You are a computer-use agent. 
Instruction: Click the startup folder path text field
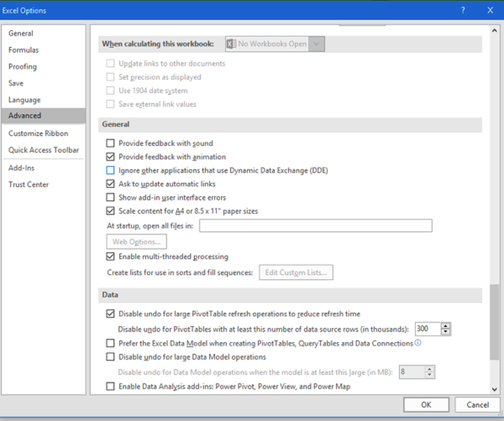(316, 226)
